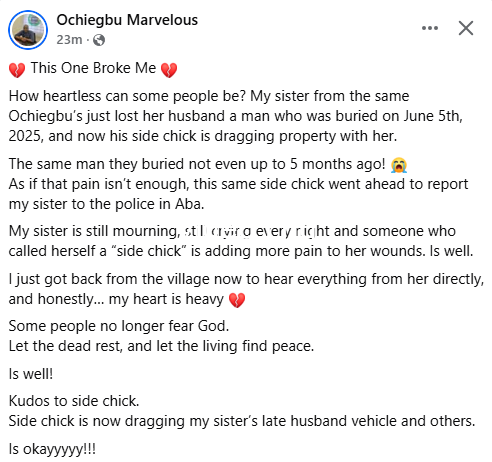Click the globe public-audience icon
This screenshot has width=492, height=462.
(99, 40)
